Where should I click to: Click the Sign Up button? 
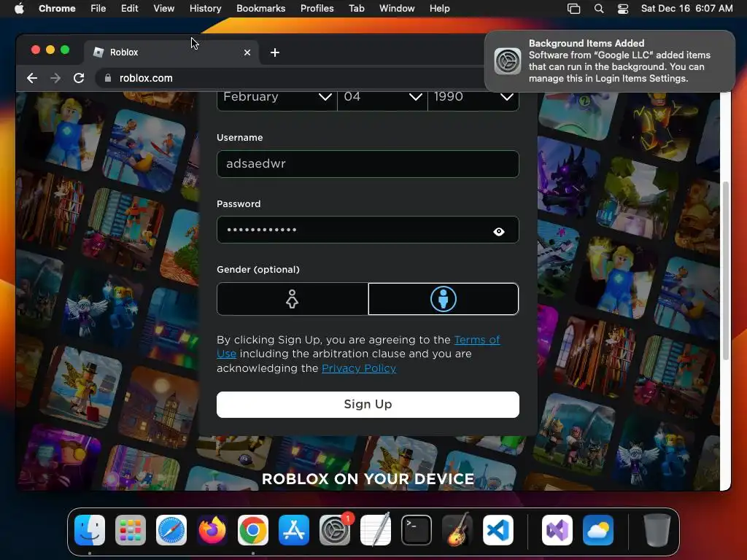coord(368,404)
